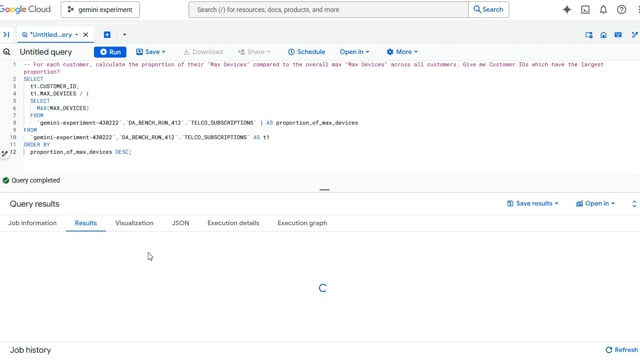This screenshot has height=360, width=640.
Task: Open Untitled query tab dropdown arrow
Action: pyautogui.click(x=76, y=35)
